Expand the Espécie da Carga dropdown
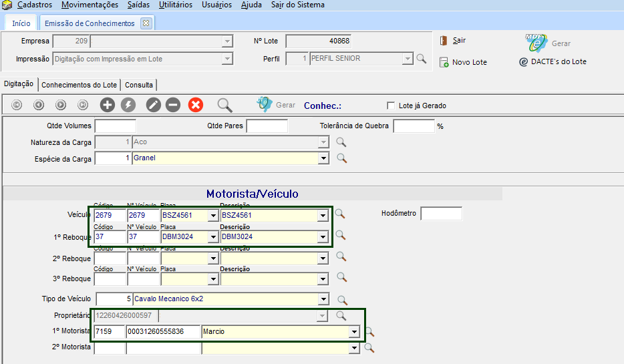 click(324, 158)
